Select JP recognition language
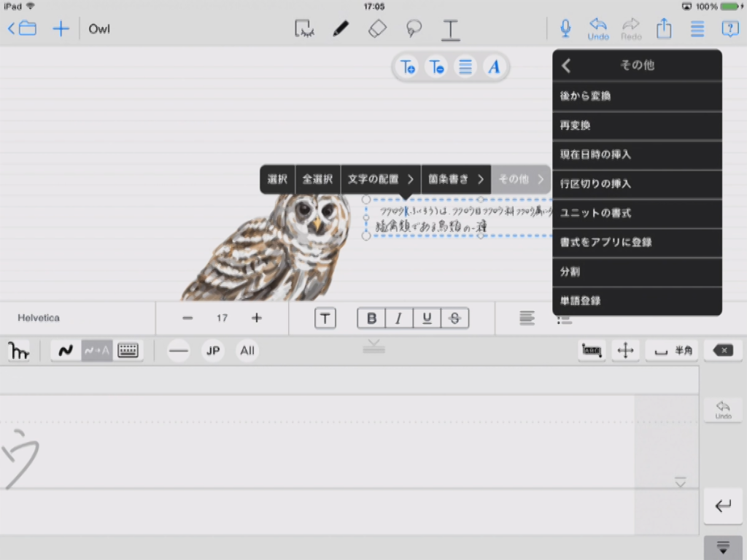 pos(213,351)
